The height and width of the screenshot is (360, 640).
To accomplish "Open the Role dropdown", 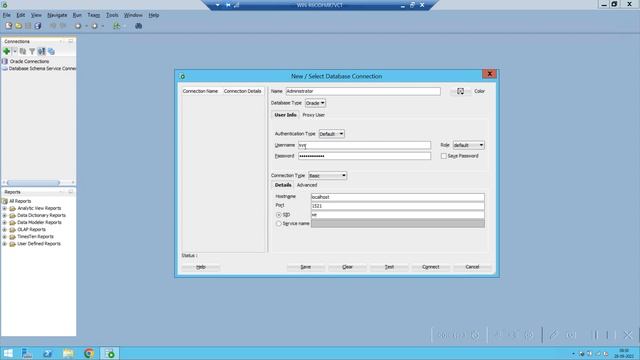I will coord(468,145).
